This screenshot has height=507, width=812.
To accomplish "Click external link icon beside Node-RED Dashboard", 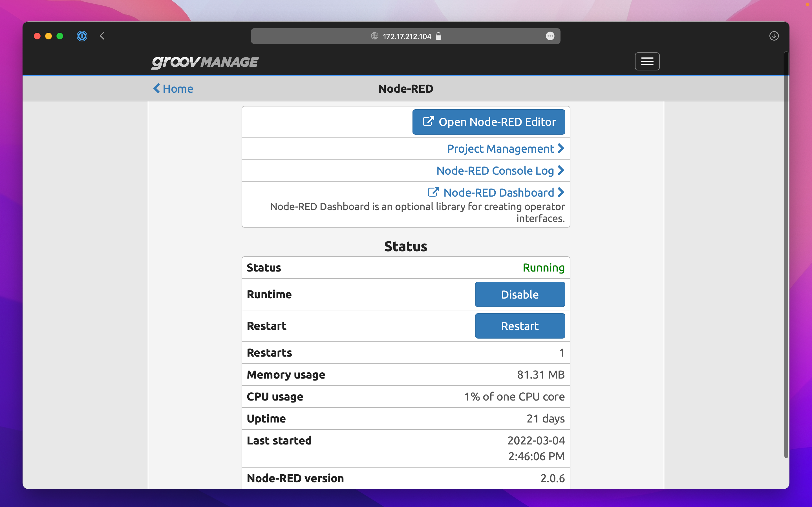I will [433, 192].
